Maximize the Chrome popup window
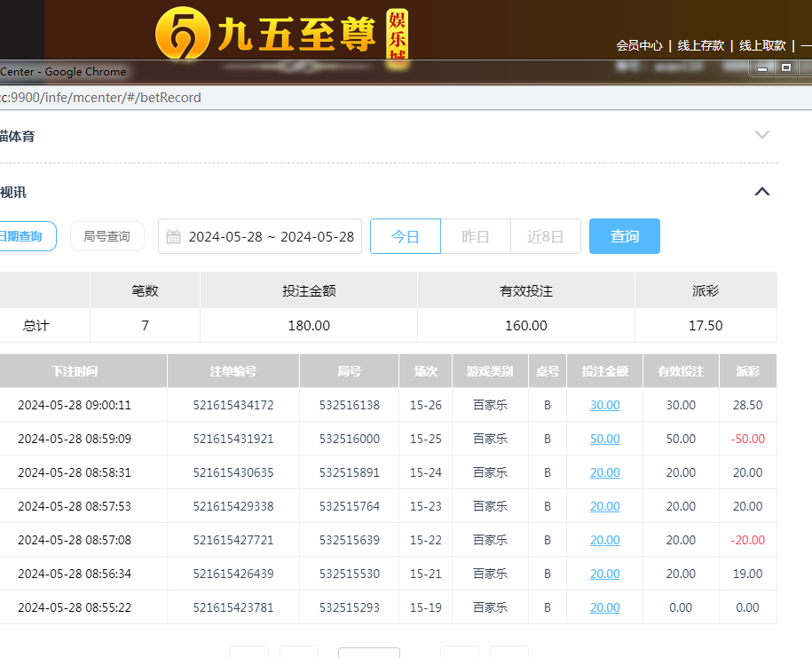 click(x=785, y=67)
